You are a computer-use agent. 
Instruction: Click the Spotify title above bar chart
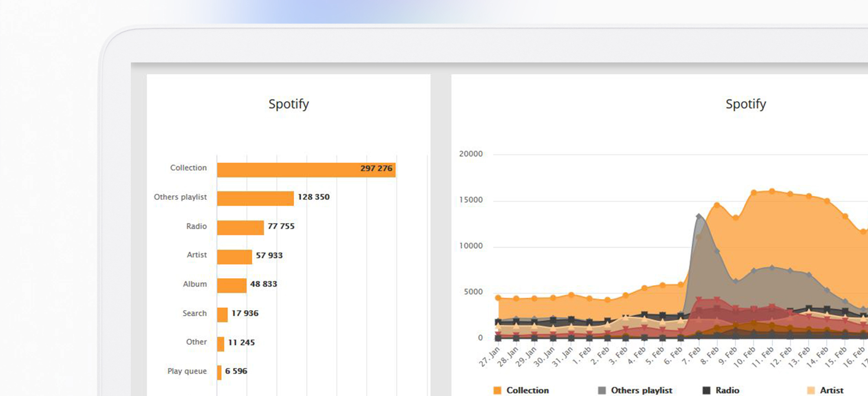coord(289,104)
